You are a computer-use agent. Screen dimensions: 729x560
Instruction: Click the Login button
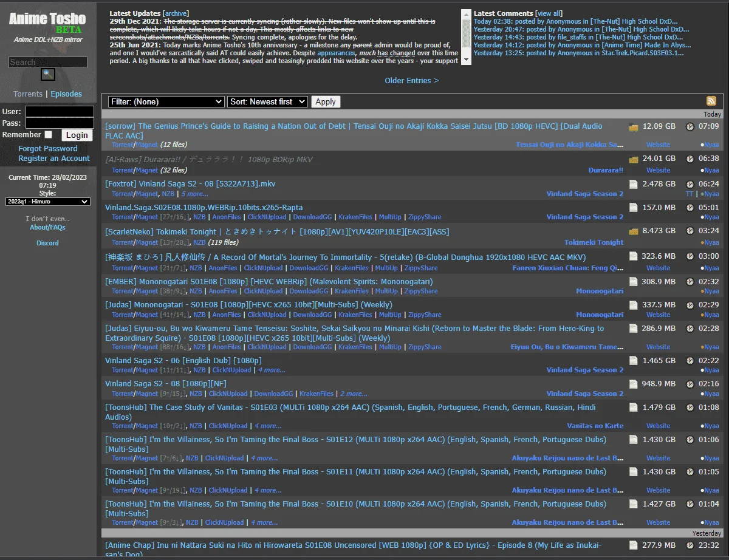(77, 135)
